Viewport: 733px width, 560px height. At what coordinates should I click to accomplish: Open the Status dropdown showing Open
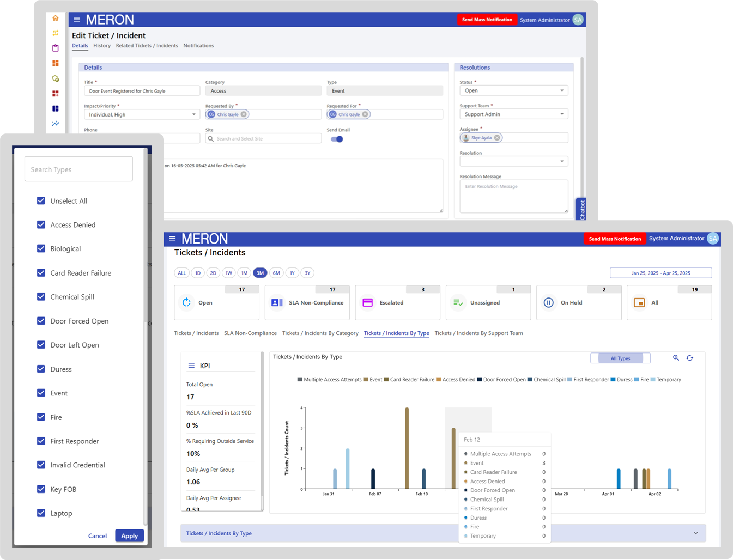513,90
